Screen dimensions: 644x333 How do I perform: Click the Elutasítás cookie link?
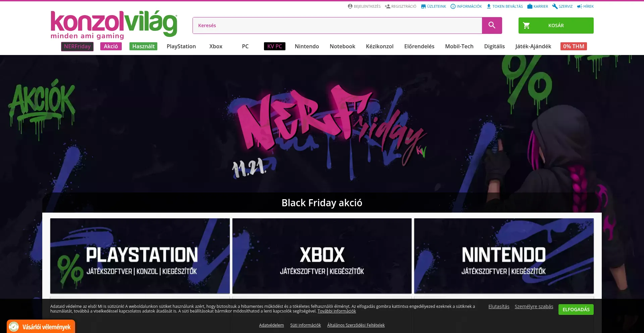click(x=499, y=307)
